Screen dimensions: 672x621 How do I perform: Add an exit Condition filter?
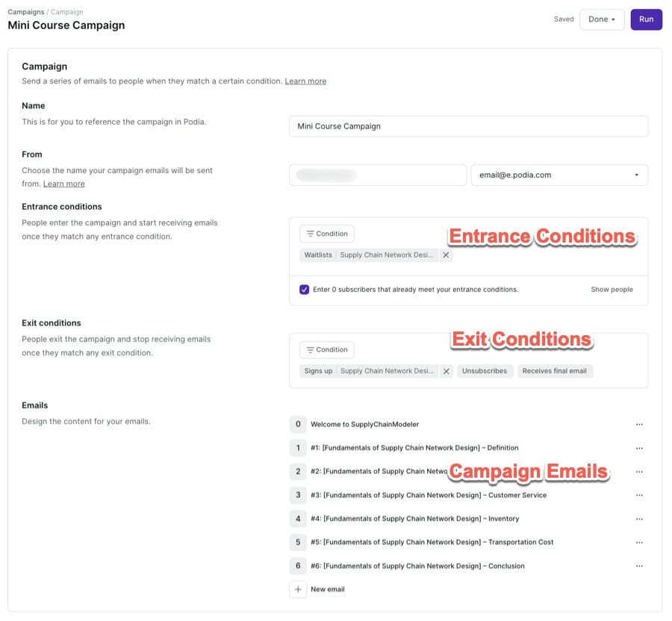pos(327,349)
